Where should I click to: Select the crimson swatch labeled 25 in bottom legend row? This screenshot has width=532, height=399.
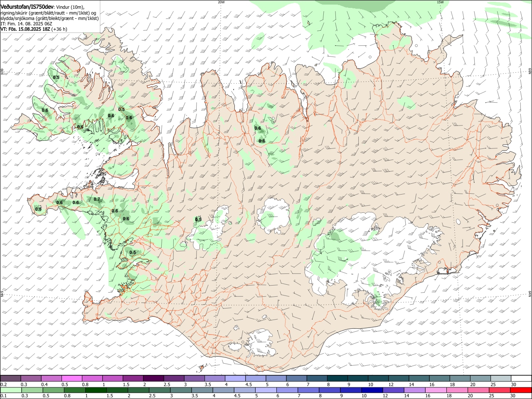(x=500, y=390)
